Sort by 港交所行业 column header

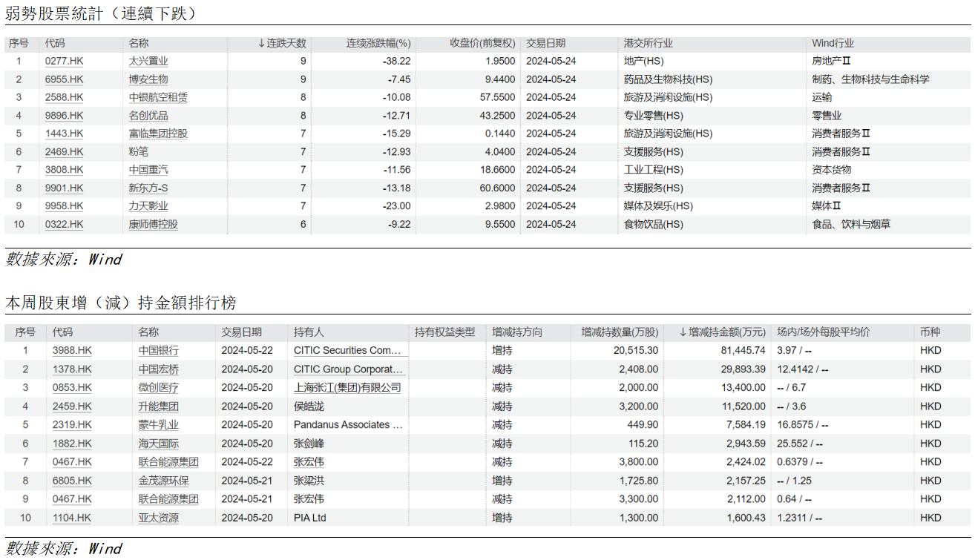click(x=649, y=43)
